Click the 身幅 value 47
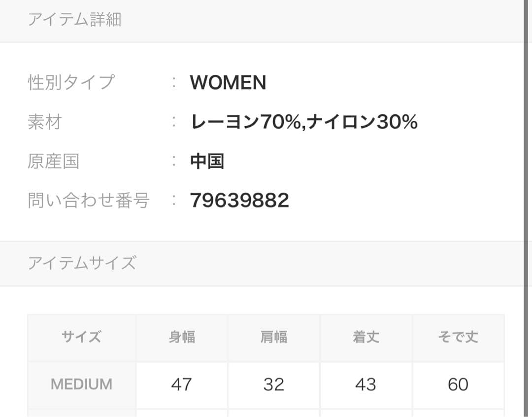Image resolution: width=532 pixels, height=417 pixels. (x=182, y=385)
